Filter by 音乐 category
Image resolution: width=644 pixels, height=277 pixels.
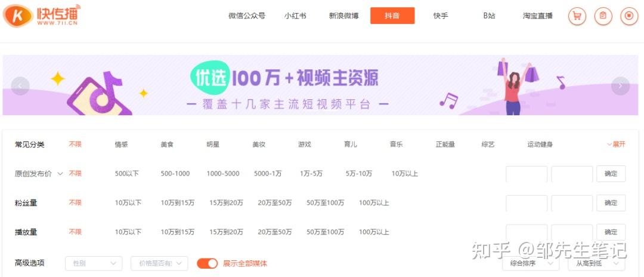pyautogui.click(x=397, y=144)
